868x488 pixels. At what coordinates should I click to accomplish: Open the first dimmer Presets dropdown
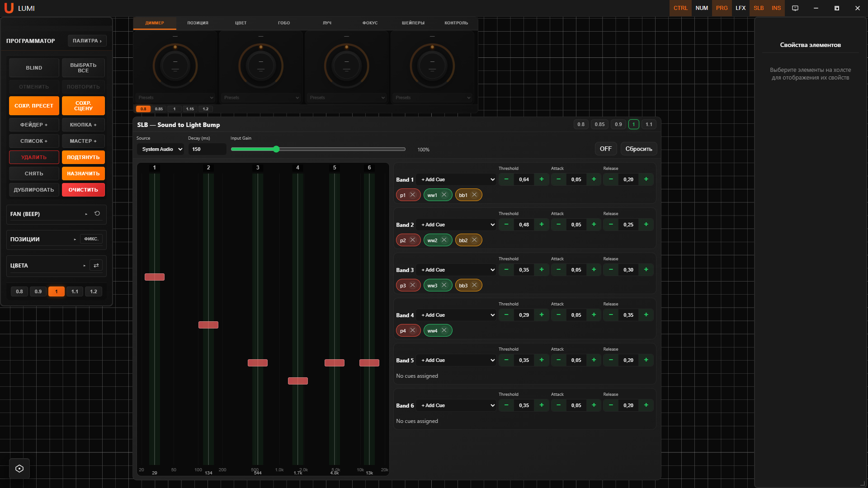click(x=175, y=98)
